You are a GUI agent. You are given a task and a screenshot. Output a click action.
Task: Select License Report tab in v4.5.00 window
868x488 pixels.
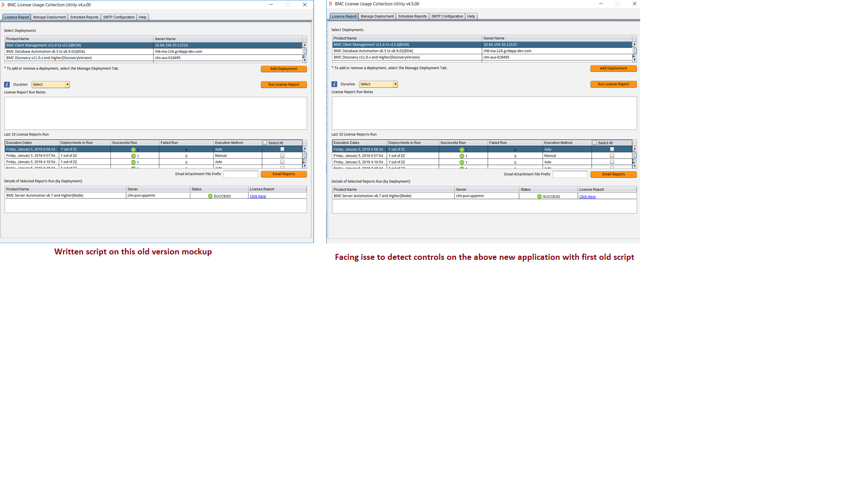[344, 16]
